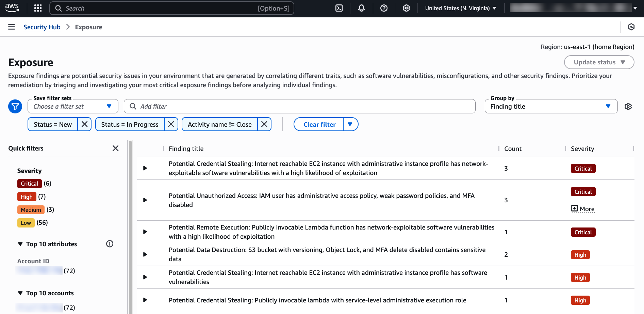This screenshot has height=314, width=644.
Task: Edit the Activity name != Close filter chip
Action: point(220,124)
